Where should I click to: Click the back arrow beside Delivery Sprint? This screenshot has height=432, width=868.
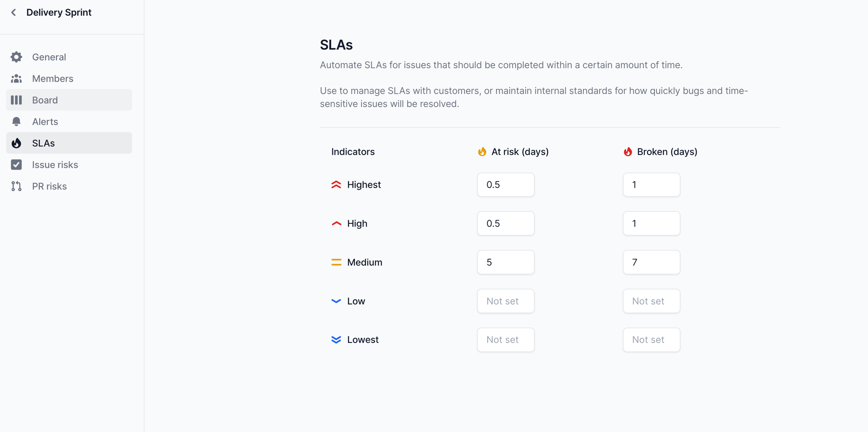point(14,12)
